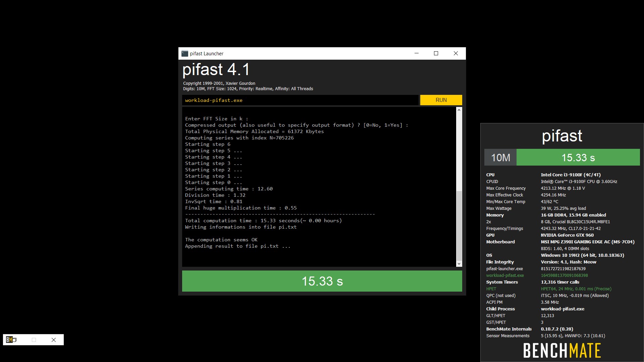Click 'Total computation time : 15.33 seconds' line
This screenshot has width=644, height=362.
click(x=264, y=221)
